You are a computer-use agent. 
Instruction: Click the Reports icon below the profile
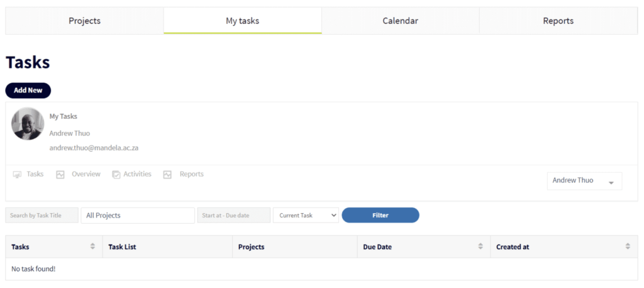click(167, 174)
